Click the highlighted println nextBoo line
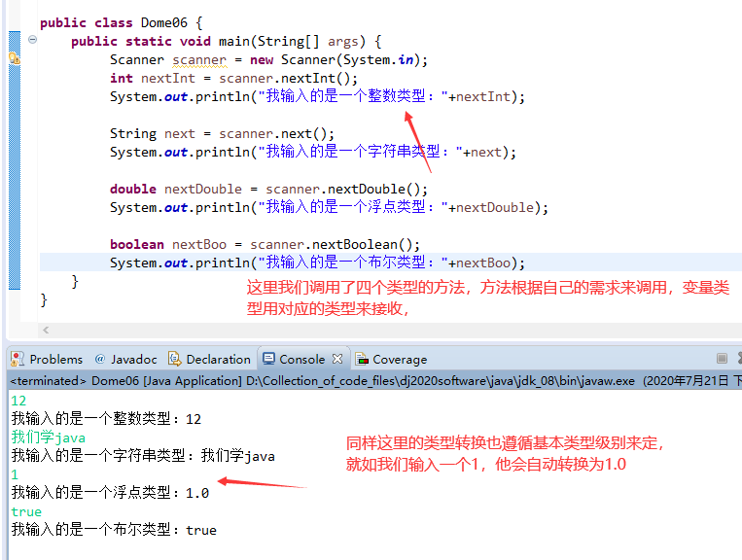This screenshot has height=560, width=742. (318, 262)
